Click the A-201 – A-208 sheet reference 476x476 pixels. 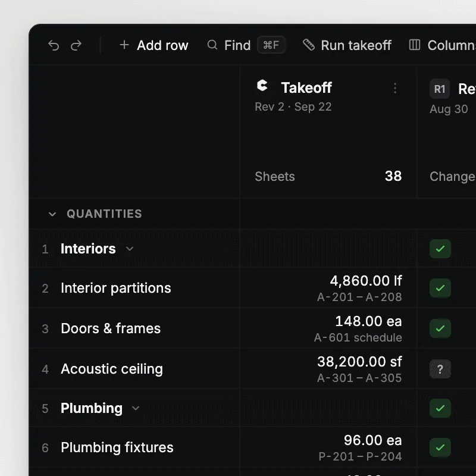[x=359, y=297]
